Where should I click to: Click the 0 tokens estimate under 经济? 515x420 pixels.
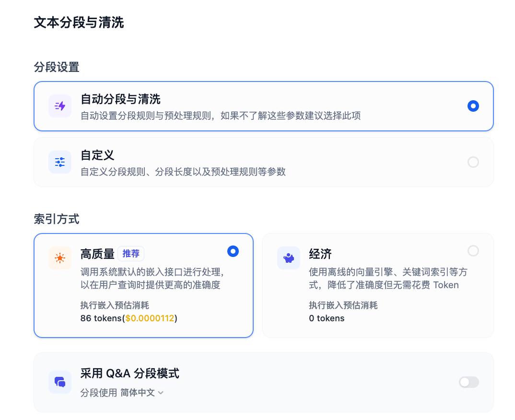pyautogui.click(x=326, y=318)
